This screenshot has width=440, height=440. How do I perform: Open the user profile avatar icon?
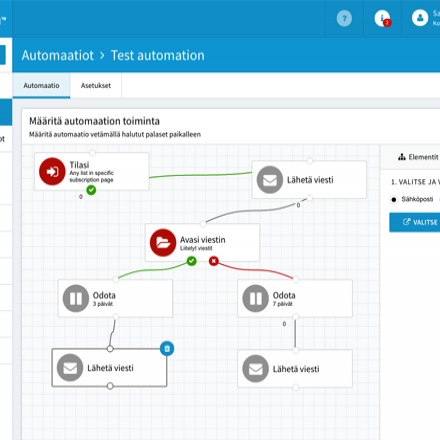pyautogui.click(x=420, y=18)
